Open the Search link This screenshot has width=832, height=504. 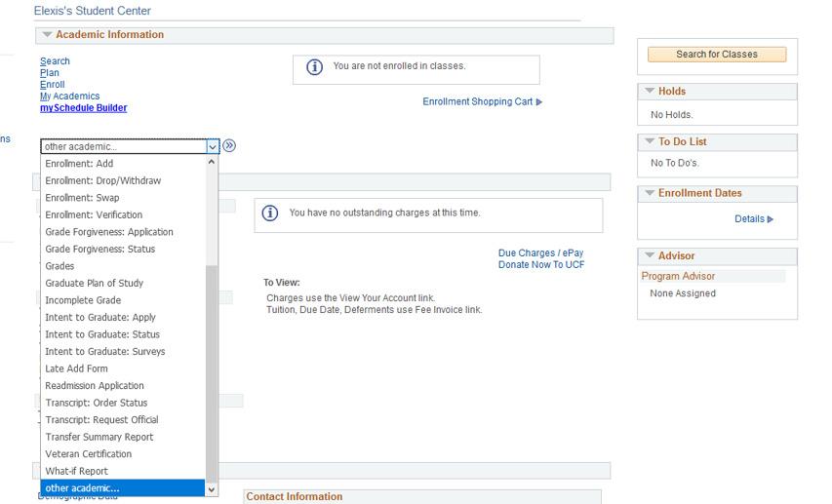(x=55, y=61)
